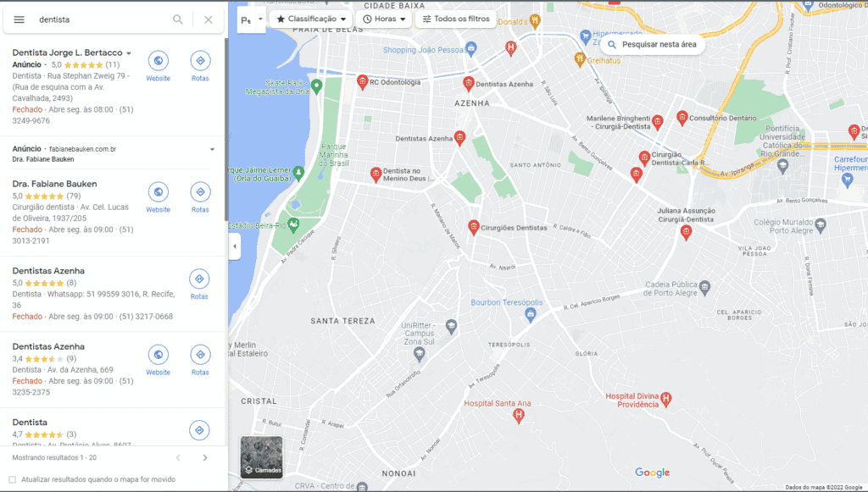Collapse the side results panel
Viewport: 868px width, 492px height.
point(234,246)
